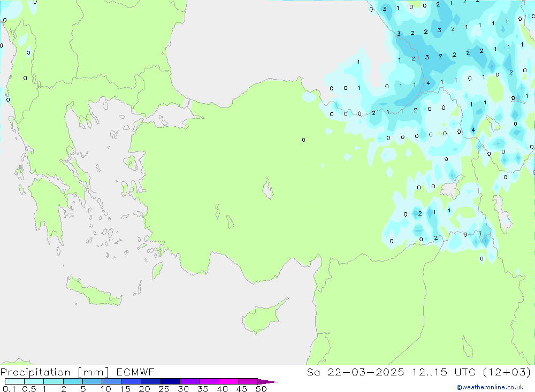Pick the 5–10 mm blue legend swatch
The image size is (535, 392).
coord(93,381)
